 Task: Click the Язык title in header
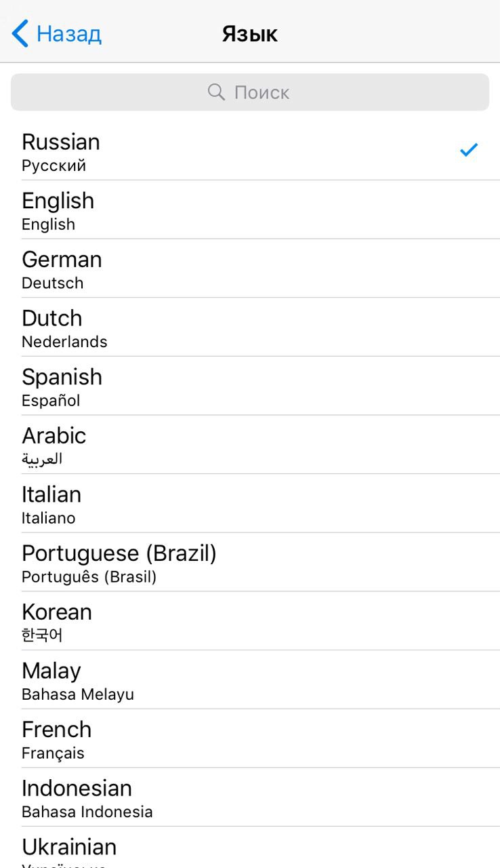click(250, 34)
